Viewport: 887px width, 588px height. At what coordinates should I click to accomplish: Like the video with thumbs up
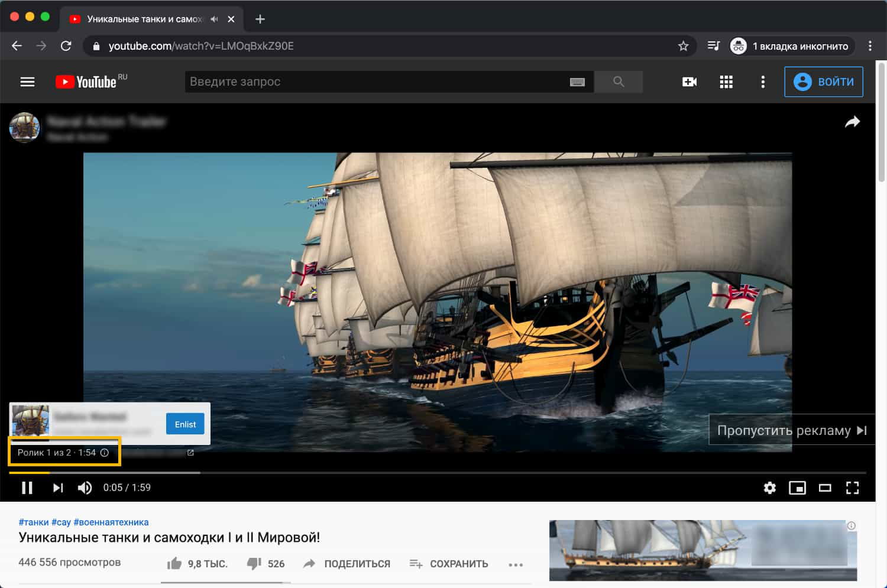point(174,563)
